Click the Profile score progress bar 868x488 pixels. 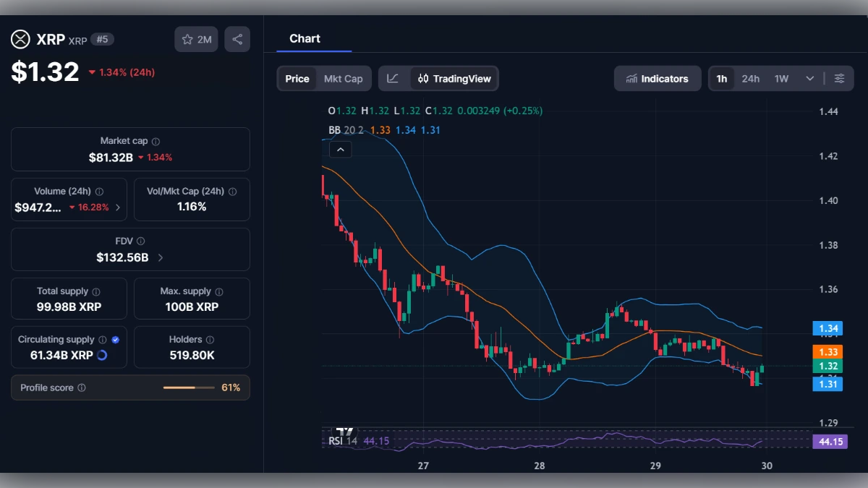[x=188, y=388]
